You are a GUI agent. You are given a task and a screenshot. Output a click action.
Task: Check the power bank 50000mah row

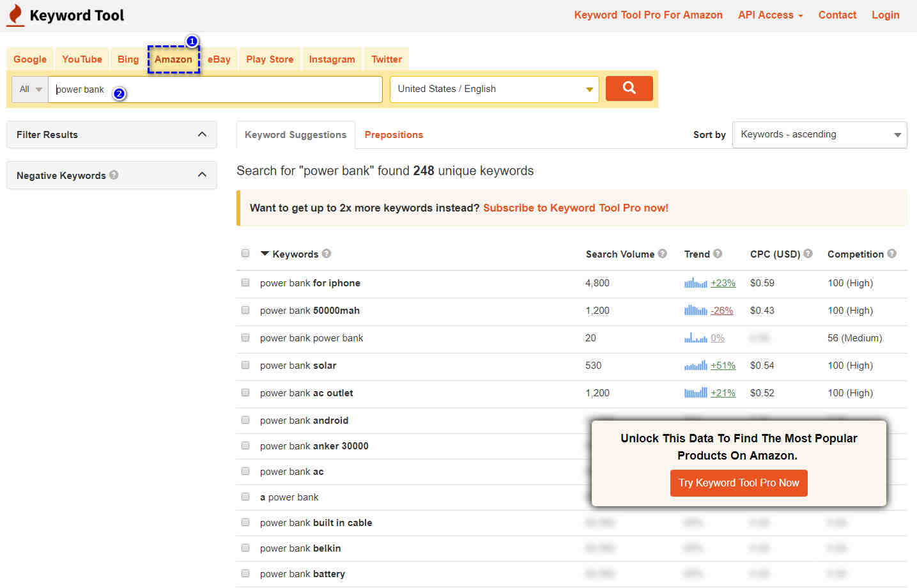(245, 310)
